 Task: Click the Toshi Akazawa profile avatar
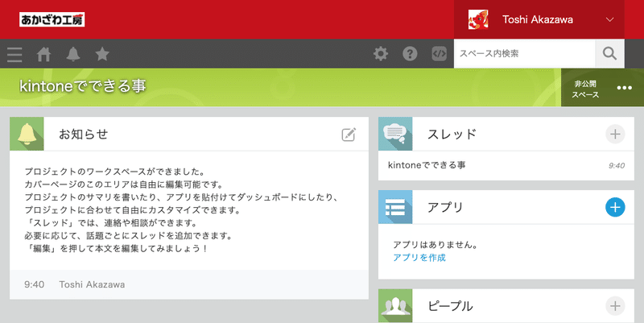coord(478,19)
